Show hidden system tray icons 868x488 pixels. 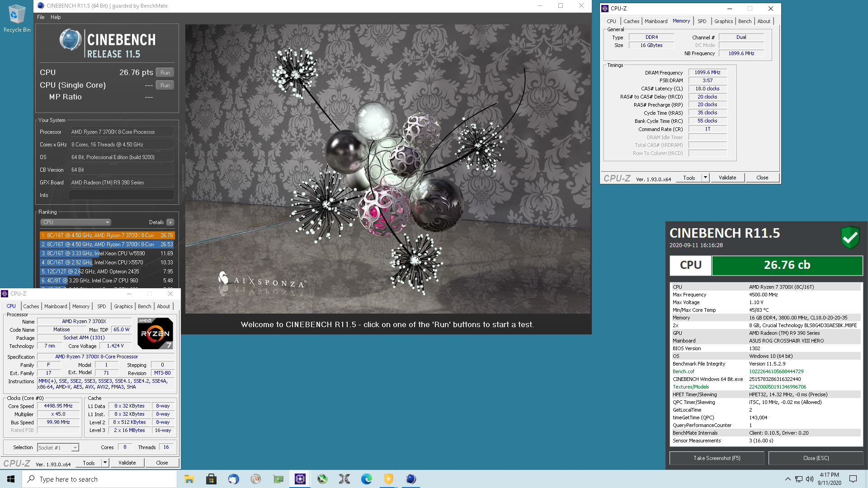tap(788, 479)
